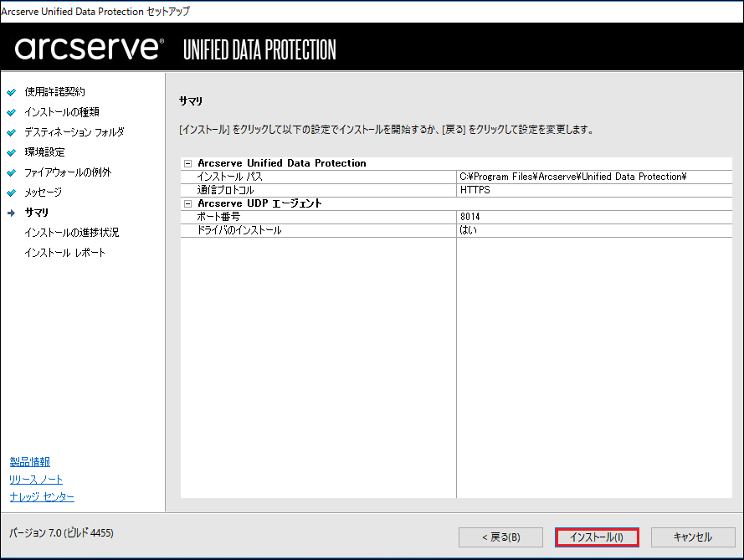Click the arrow icon beside サマリ

pos(12,213)
